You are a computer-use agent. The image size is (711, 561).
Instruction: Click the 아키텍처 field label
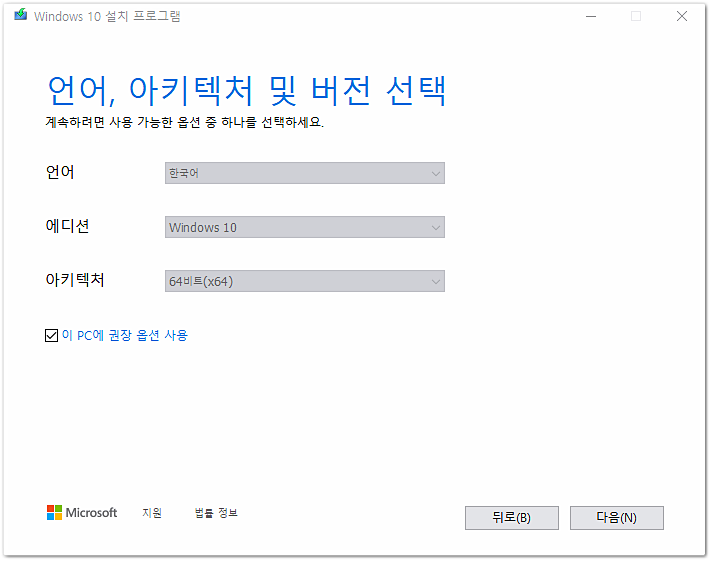coord(75,279)
